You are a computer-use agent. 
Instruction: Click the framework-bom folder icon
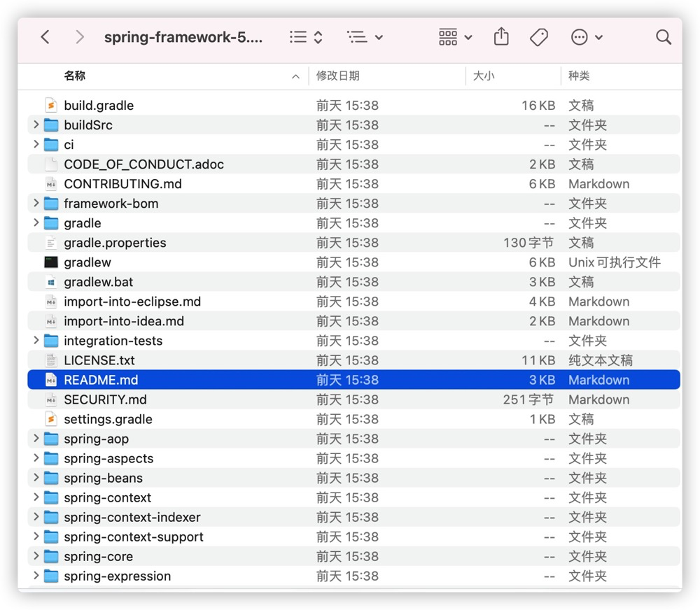tap(51, 204)
